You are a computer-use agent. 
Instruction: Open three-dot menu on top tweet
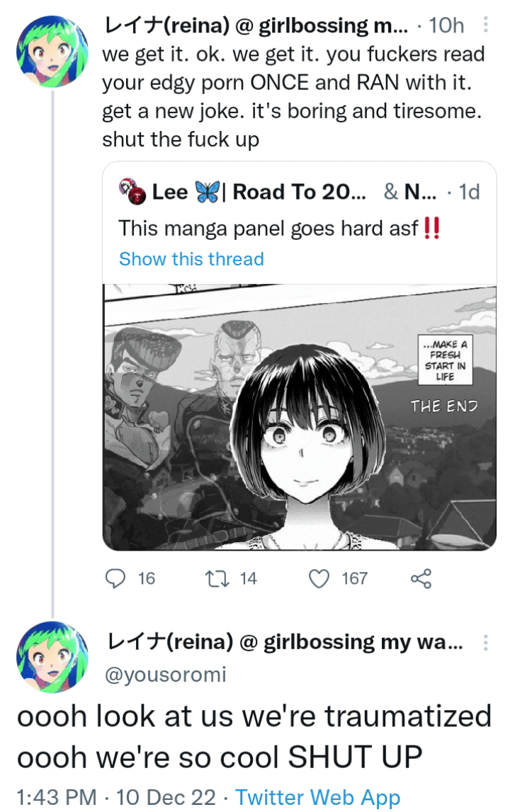pos(486,24)
